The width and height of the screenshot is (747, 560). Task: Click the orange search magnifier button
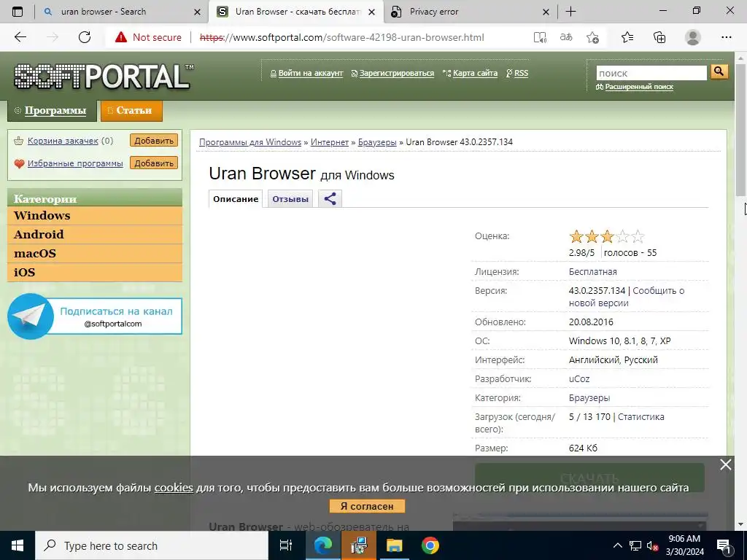pyautogui.click(x=719, y=72)
